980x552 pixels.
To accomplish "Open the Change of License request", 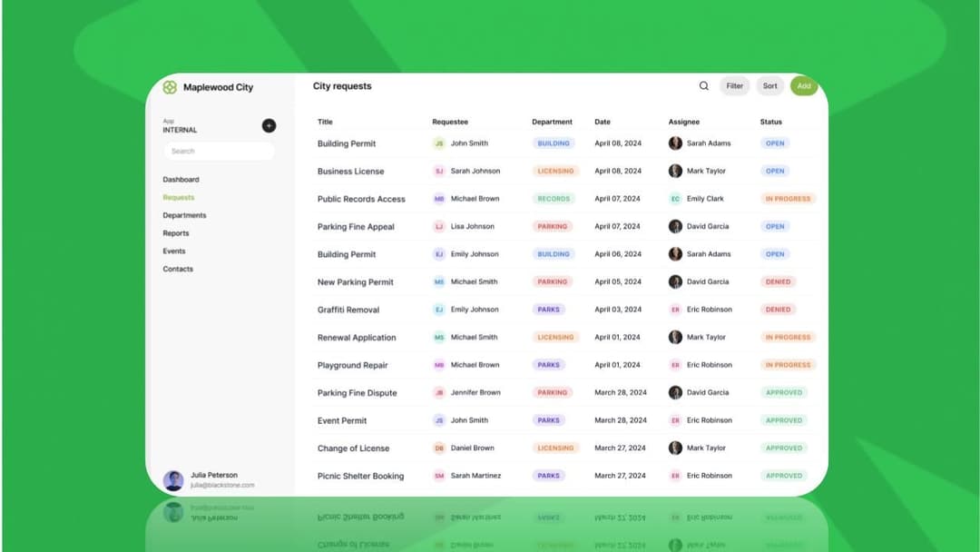I will coord(353,448).
